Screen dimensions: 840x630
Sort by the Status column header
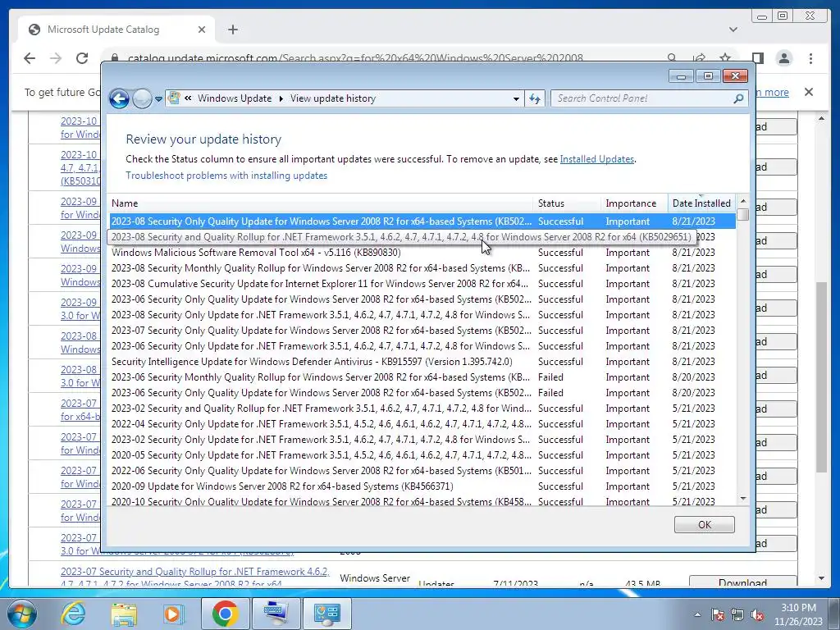click(x=567, y=203)
